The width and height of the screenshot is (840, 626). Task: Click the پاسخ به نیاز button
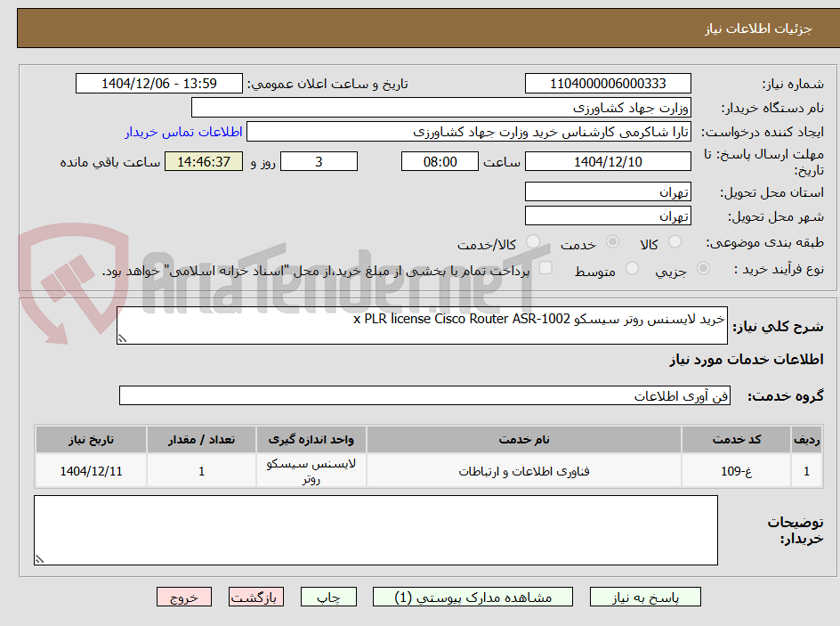pyautogui.click(x=645, y=597)
